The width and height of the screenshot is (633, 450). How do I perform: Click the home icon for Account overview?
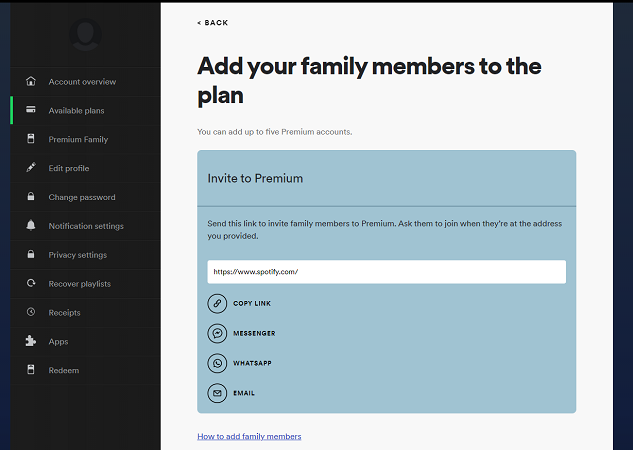click(x=31, y=82)
